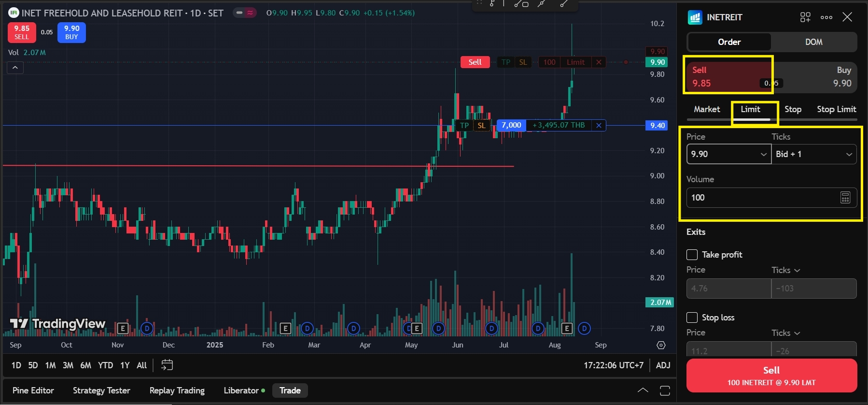Viewport: 868px width, 405px height.
Task: Open the Volume calculator icon
Action: pyautogui.click(x=845, y=197)
